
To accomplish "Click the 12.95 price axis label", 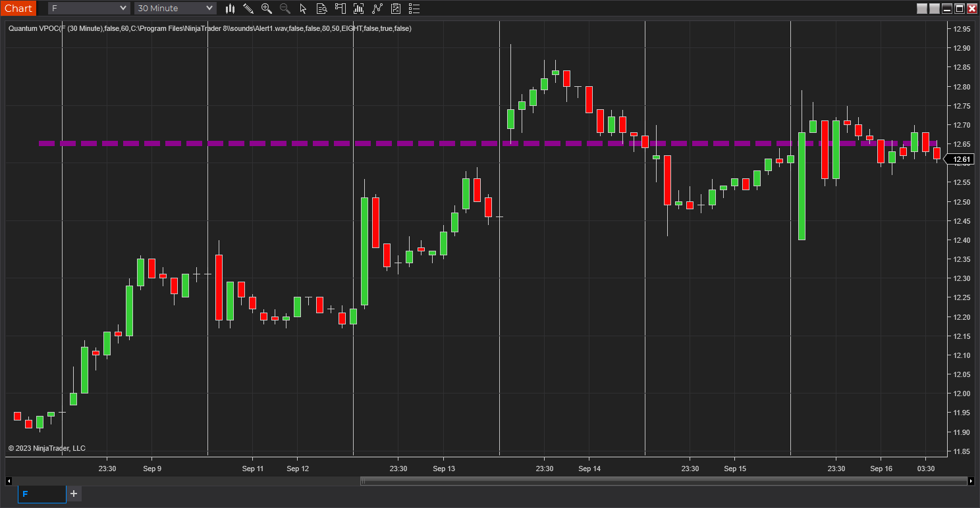I will pyautogui.click(x=962, y=29).
